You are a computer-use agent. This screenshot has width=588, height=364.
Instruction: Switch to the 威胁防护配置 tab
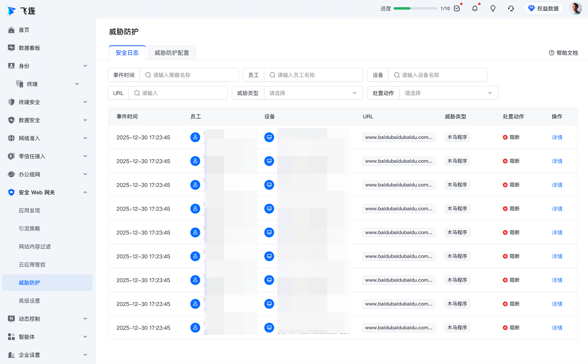point(172,53)
